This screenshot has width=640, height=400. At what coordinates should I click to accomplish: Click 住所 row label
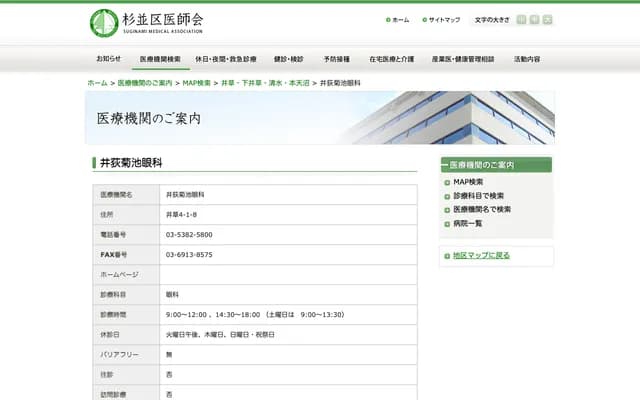pyautogui.click(x=107, y=215)
